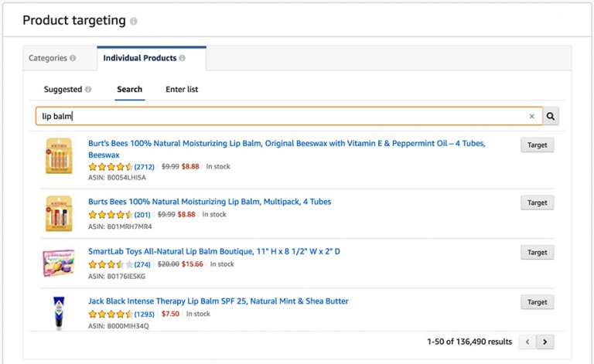The image size is (594, 364).
Task: Click info icon next to Suggested
Action: pos(88,90)
